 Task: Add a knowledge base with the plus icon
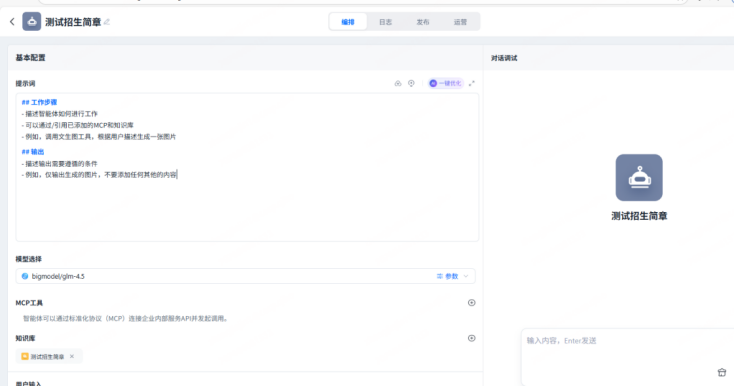[471, 338]
